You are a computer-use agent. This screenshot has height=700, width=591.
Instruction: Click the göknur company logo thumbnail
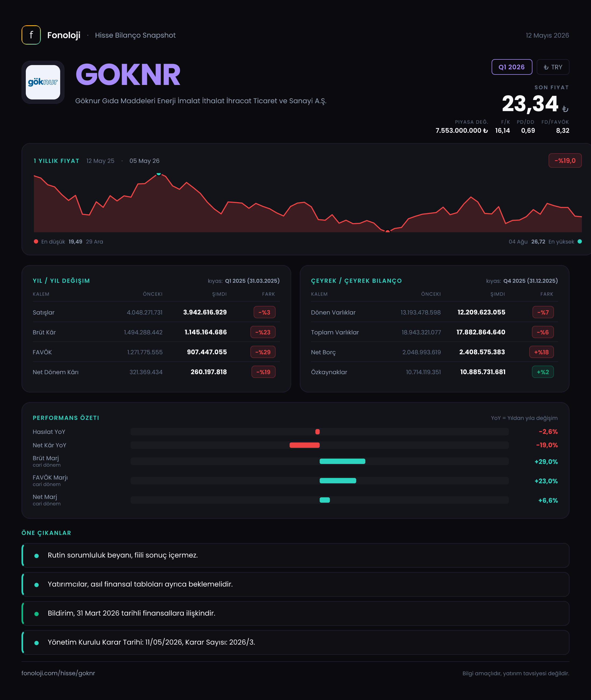click(x=43, y=82)
